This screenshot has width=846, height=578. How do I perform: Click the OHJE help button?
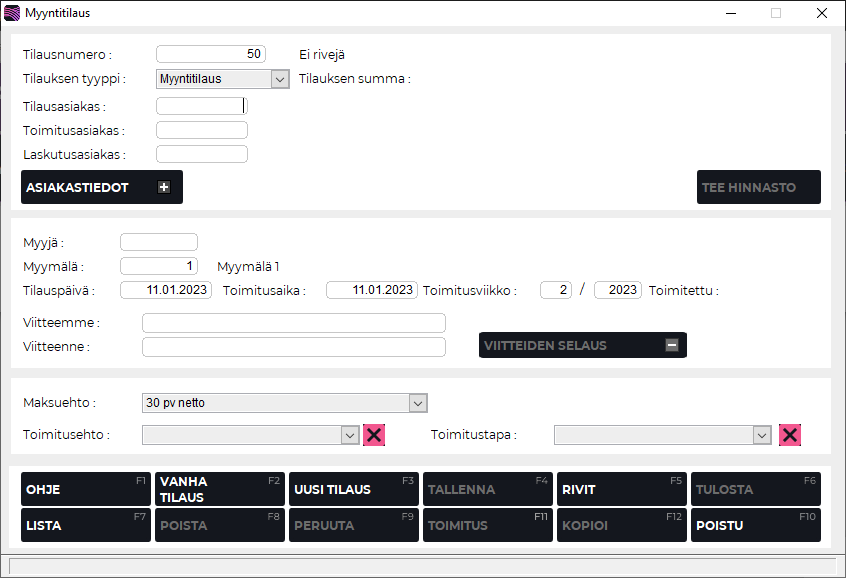[x=86, y=489]
